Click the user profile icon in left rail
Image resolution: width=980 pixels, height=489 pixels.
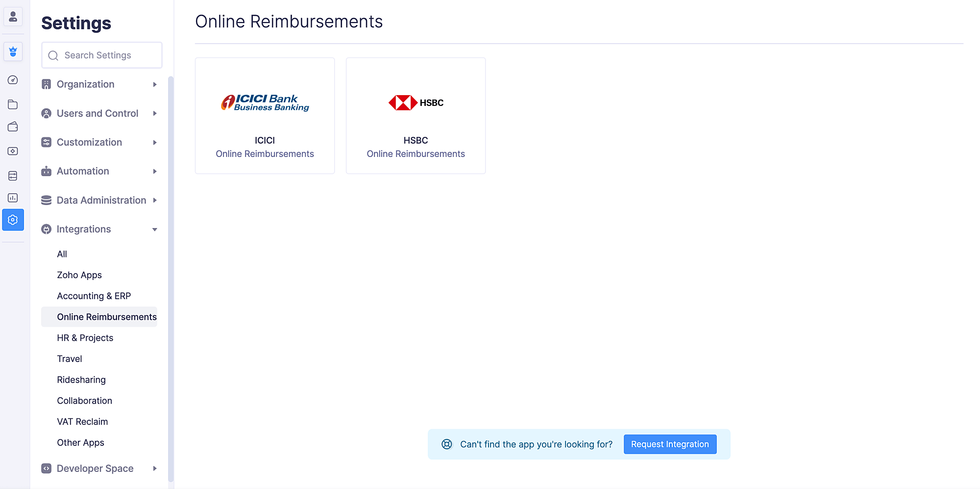point(13,17)
